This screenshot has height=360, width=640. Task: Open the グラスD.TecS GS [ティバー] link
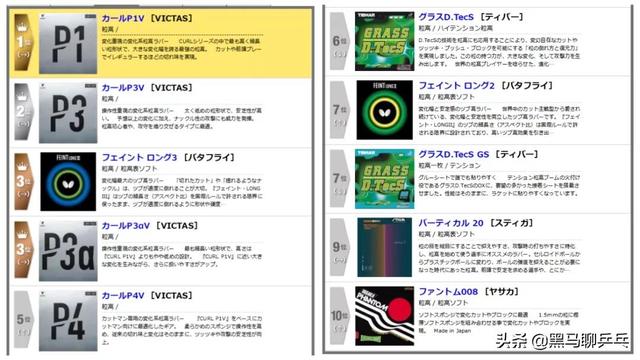coord(479,154)
